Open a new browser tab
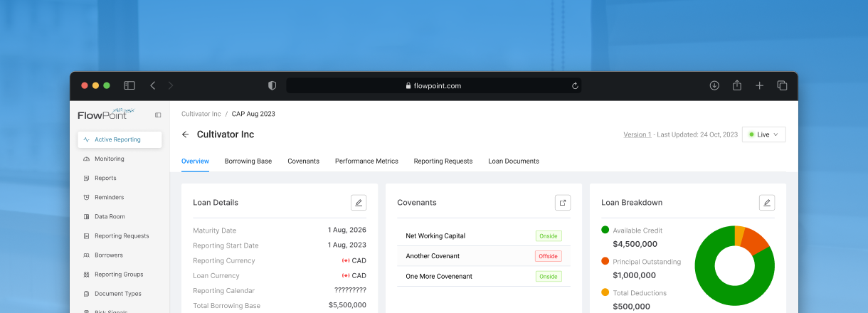 pyautogui.click(x=759, y=85)
